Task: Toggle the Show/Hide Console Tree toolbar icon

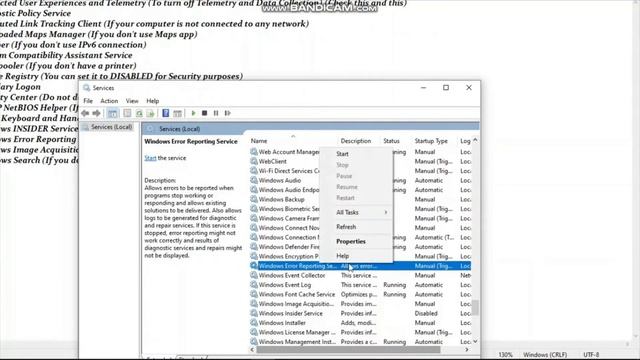Action: [113, 113]
